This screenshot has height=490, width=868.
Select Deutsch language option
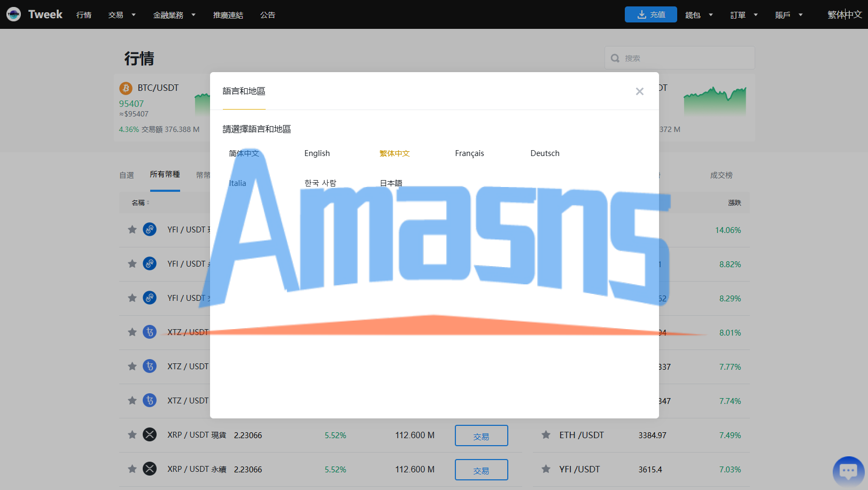(x=545, y=153)
